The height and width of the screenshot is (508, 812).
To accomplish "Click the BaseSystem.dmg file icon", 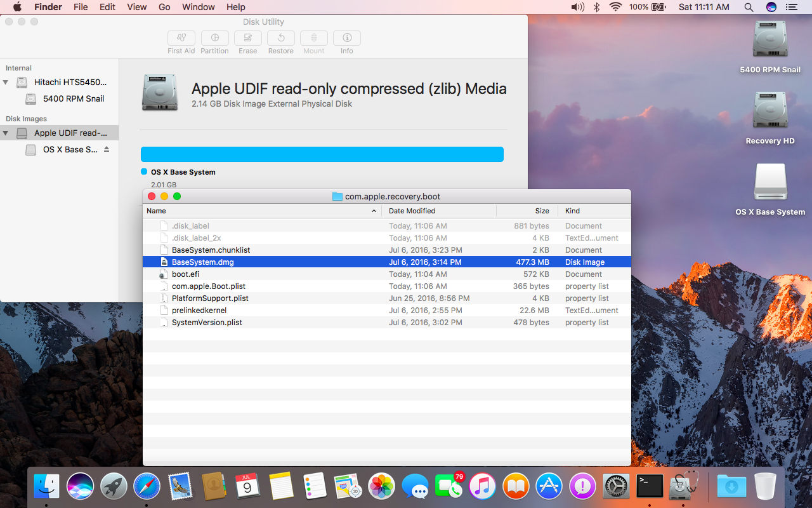I will click(164, 262).
